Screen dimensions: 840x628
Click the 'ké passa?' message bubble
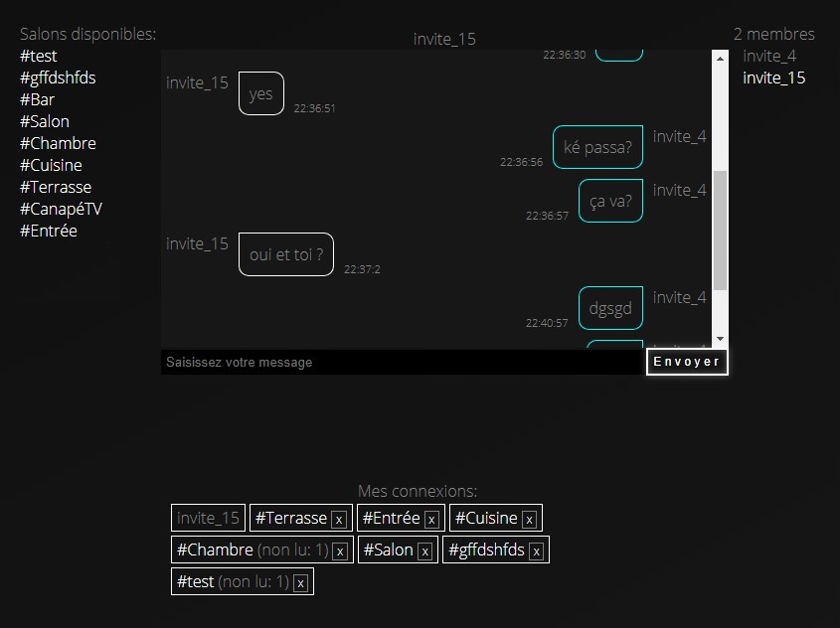pos(597,147)
